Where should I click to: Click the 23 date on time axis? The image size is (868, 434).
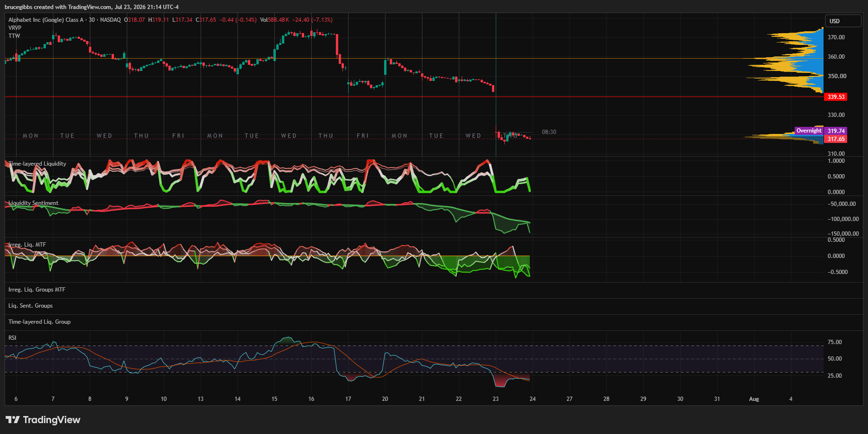click(495, 399)
